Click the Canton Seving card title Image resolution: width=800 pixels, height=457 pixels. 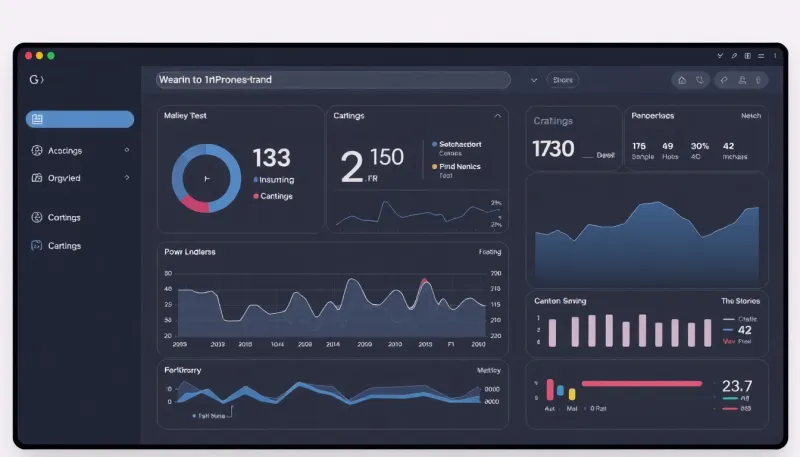[560, 301]
